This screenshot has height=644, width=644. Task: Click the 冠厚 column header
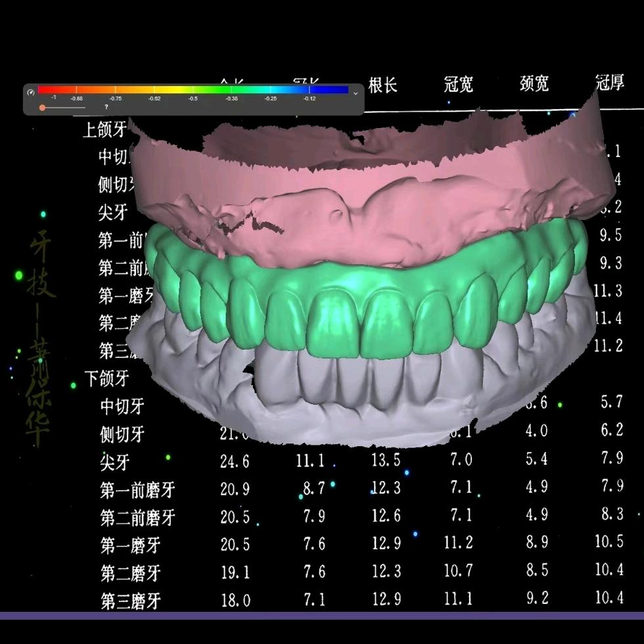point(610,82)
